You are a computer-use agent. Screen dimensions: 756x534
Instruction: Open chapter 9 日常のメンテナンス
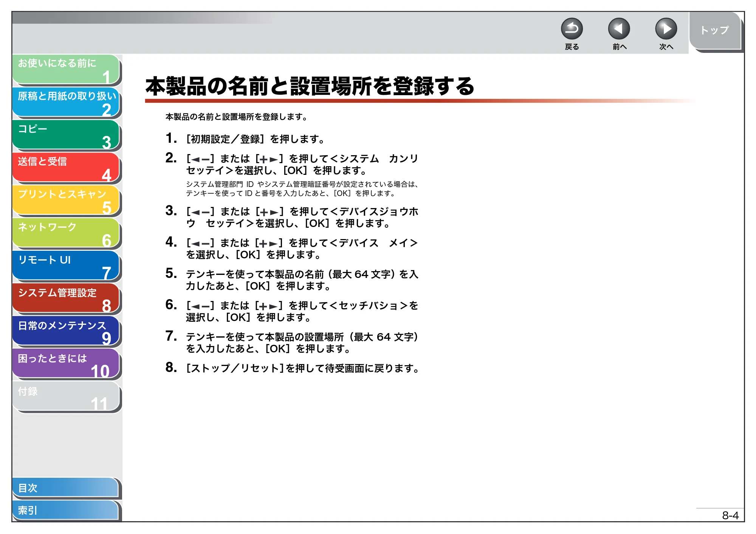pyautogui.click(x=66, y=331)
